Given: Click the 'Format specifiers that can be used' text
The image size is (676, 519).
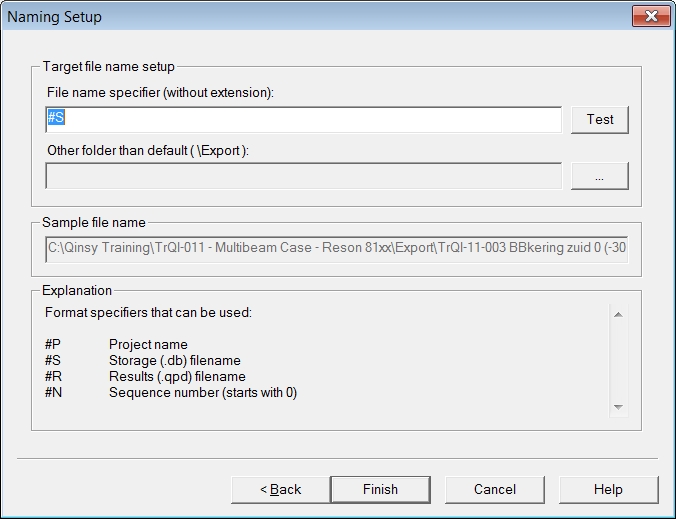Looking at the screenshot, I should [x=148, y=313].
